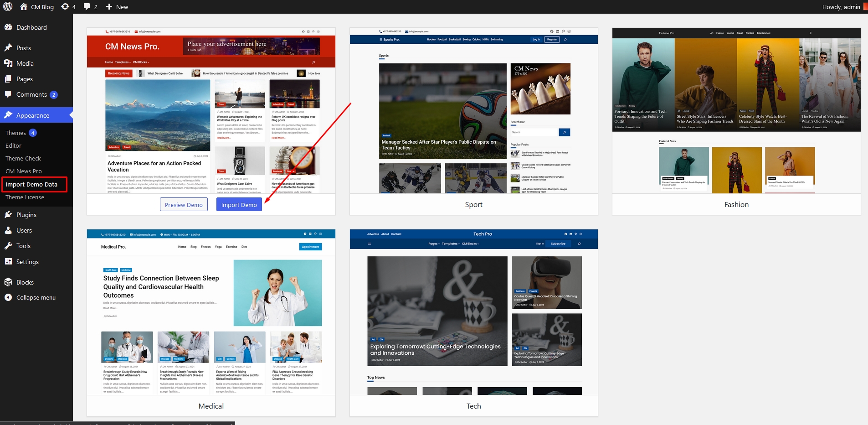Click Howdy, admin account link
868x425 pixels.
point(841,7)
